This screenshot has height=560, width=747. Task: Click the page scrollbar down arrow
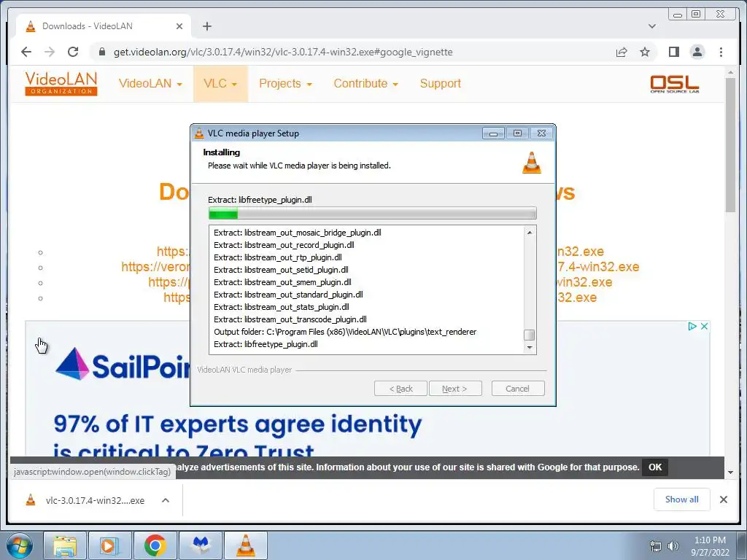[x=731, y=472]
